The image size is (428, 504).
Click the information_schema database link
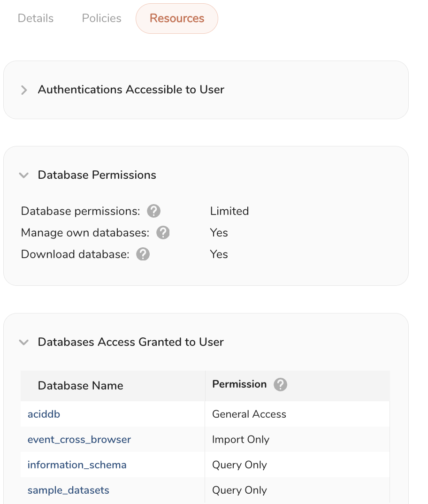[77, 465]
